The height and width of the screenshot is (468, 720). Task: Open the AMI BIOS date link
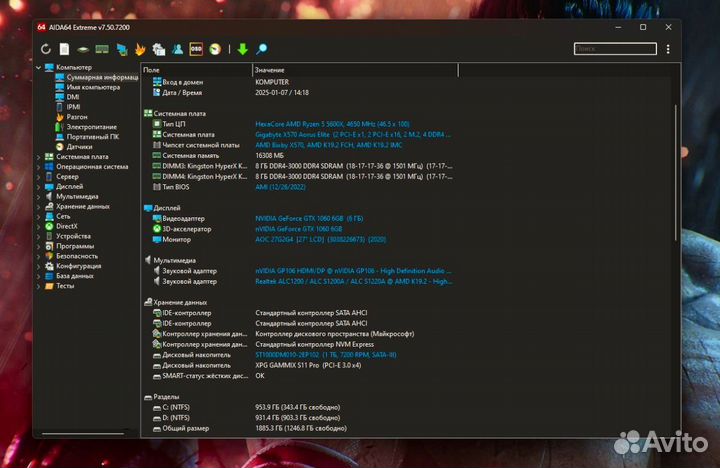(x=280, y=187)
